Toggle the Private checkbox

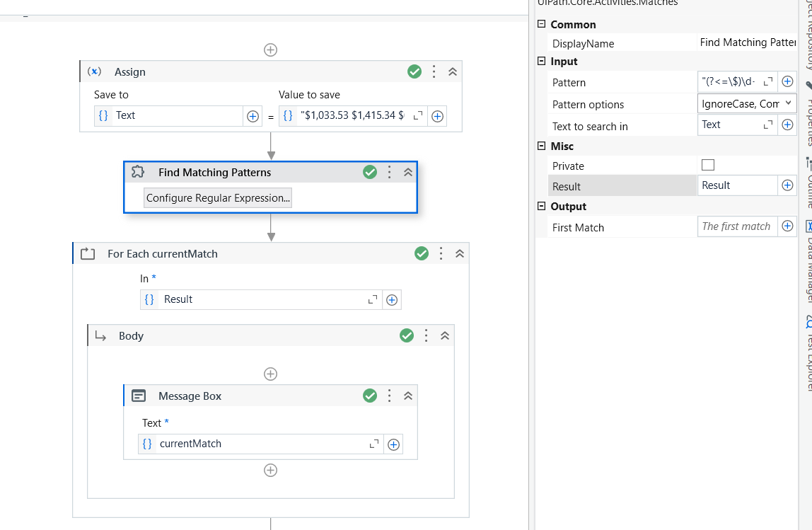[708, 165]
